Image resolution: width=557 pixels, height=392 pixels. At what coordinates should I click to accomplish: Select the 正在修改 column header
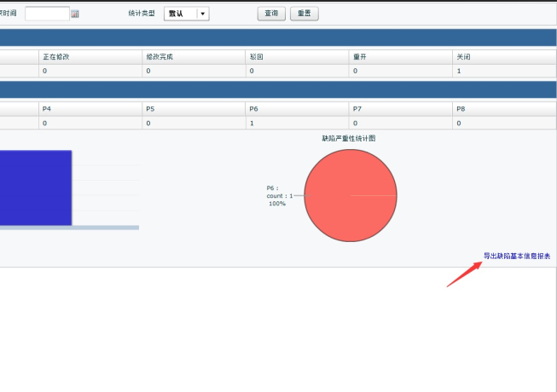pos(56,57)
